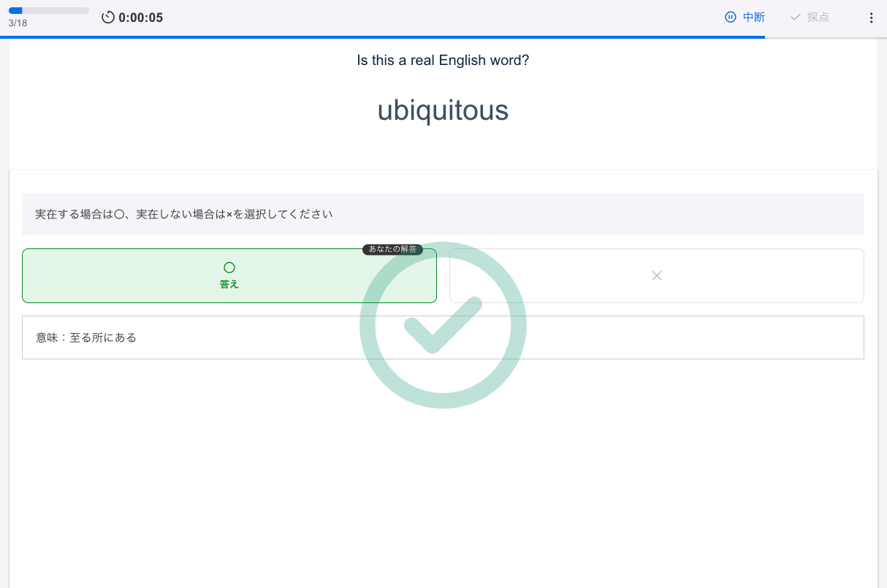Click the あなたの解答 badge

coord(392,249)
